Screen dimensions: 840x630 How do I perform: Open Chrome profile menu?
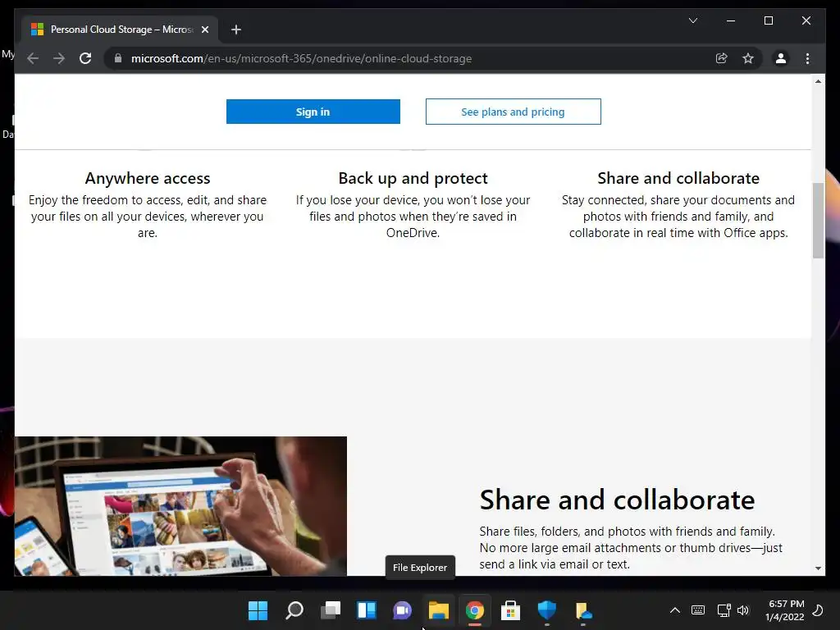click(781, 58)
